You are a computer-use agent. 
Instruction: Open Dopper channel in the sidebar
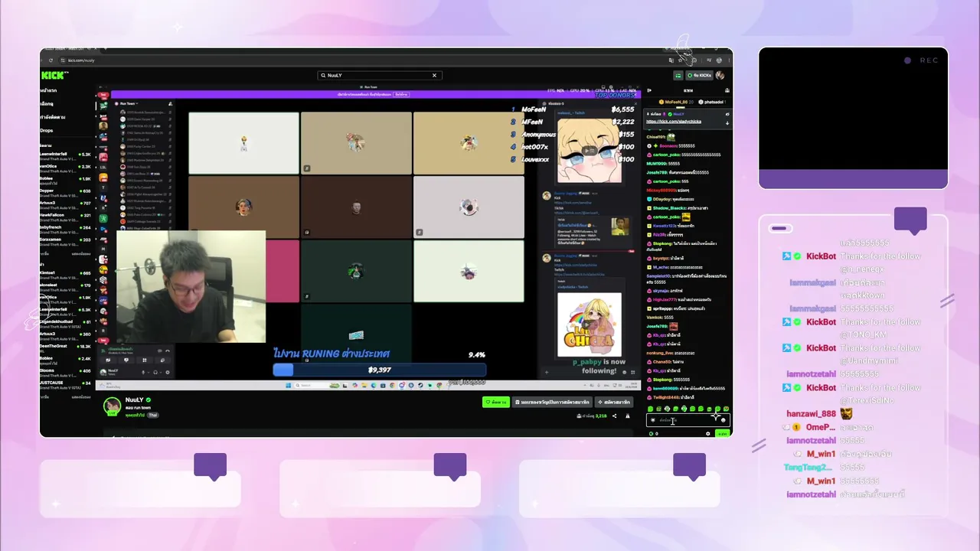[66, 193]
